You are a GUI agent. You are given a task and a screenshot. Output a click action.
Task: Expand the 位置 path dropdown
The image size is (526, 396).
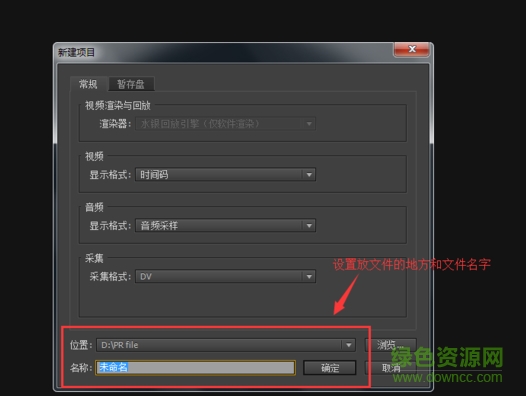(x=349, y=345)
